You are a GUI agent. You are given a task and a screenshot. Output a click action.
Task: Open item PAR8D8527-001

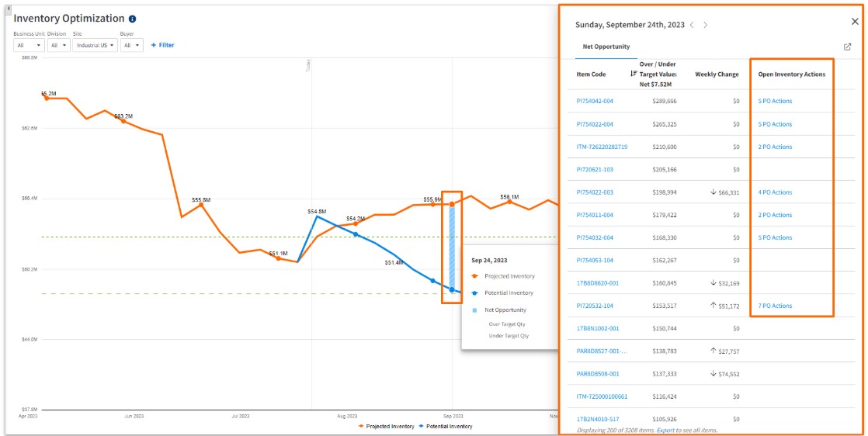602,351
